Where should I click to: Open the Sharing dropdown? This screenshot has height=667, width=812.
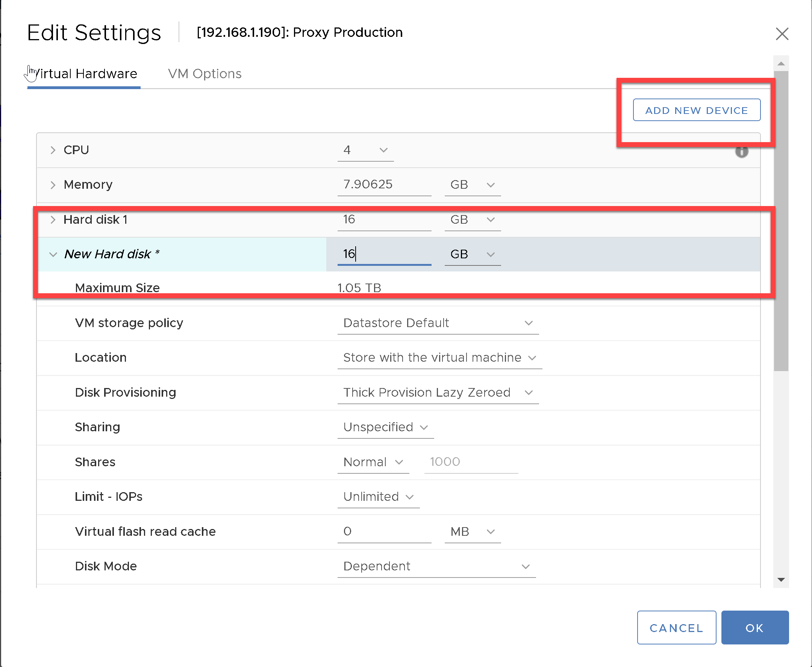click(x=385, y=427)
